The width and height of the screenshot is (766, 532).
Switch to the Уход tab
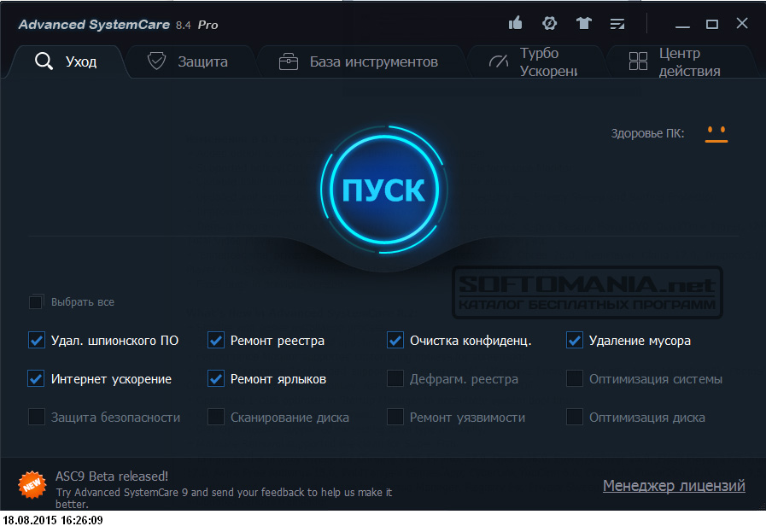point(66,61)
